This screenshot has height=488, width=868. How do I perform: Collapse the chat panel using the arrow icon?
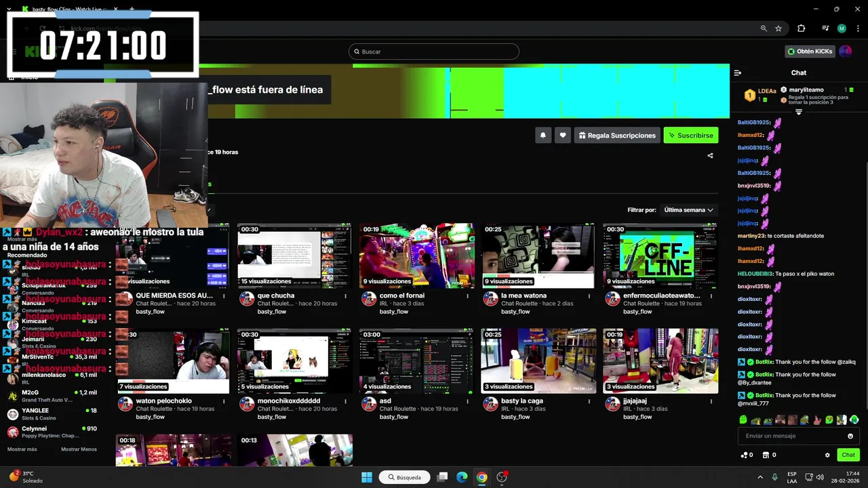click(738, 73)
